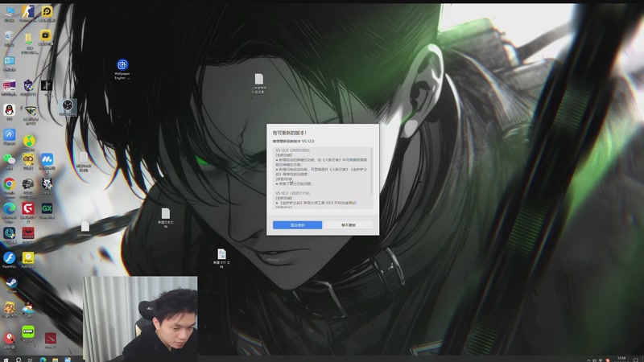644x362 pixels.
Task: Open the gamestat file on desktop
Action: 85,228
